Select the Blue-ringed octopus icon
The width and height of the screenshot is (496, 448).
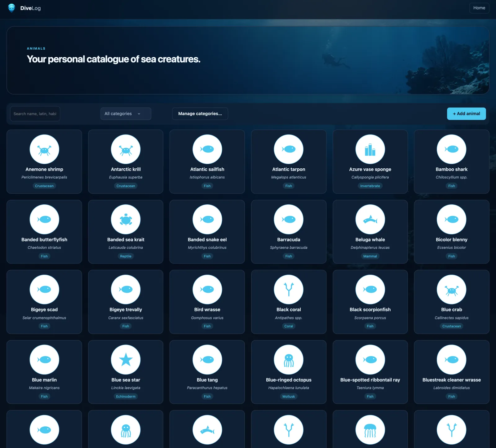coord(289,360)
